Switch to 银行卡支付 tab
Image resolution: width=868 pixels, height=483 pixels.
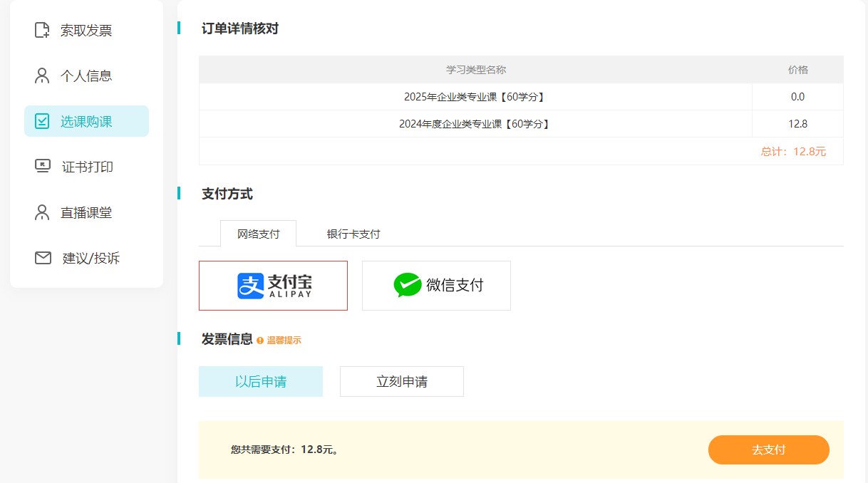pyautogui.click(x=353, y=234)
